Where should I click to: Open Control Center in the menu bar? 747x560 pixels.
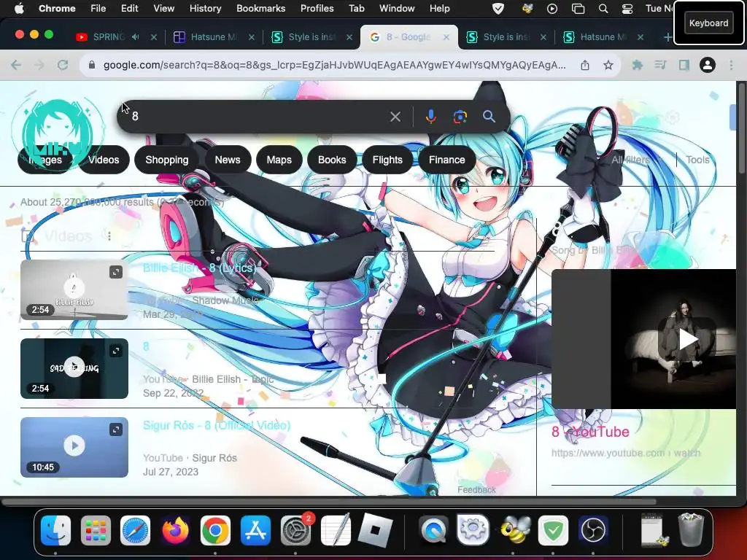[x=627, y=9]
